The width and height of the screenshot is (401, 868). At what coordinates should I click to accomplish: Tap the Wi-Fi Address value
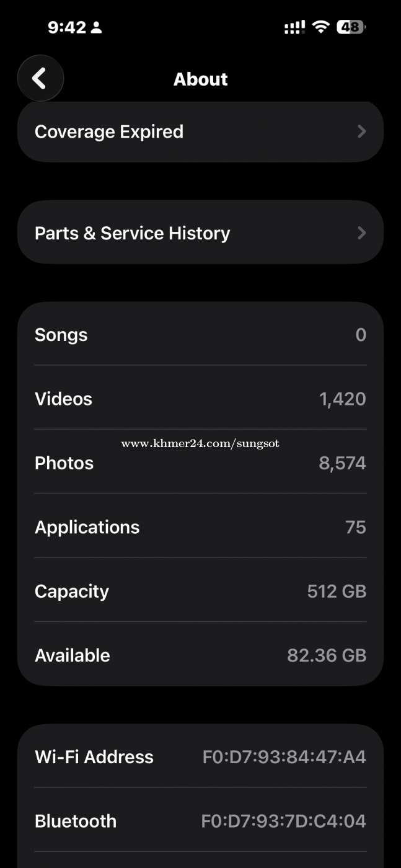[284, 757]
